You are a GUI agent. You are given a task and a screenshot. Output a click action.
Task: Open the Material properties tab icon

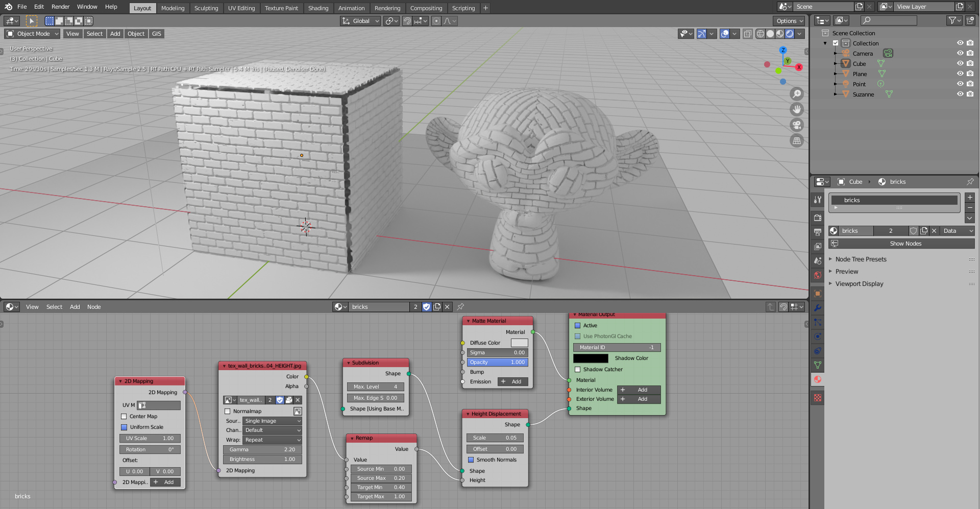point(818,379)
